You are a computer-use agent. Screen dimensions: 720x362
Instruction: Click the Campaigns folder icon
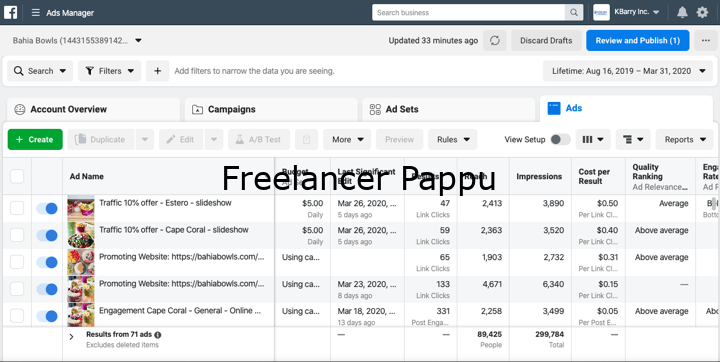tap(197, 109)
